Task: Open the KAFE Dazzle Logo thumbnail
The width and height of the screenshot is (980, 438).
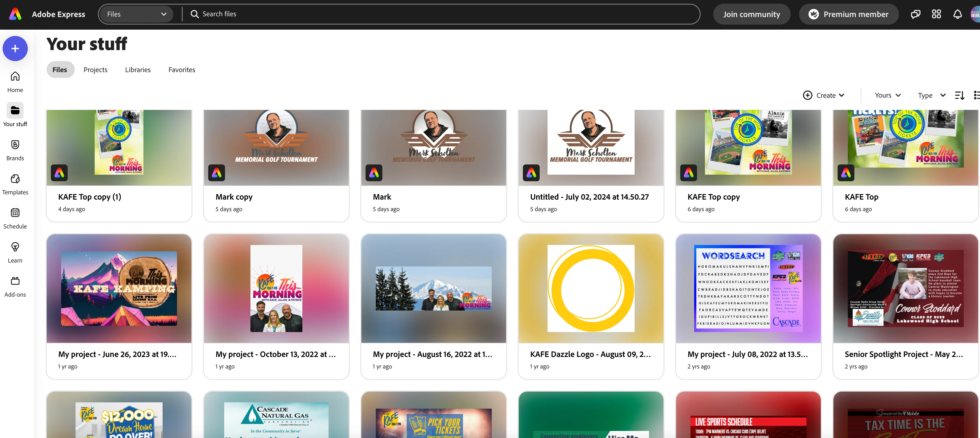Action: pos(591,289)
